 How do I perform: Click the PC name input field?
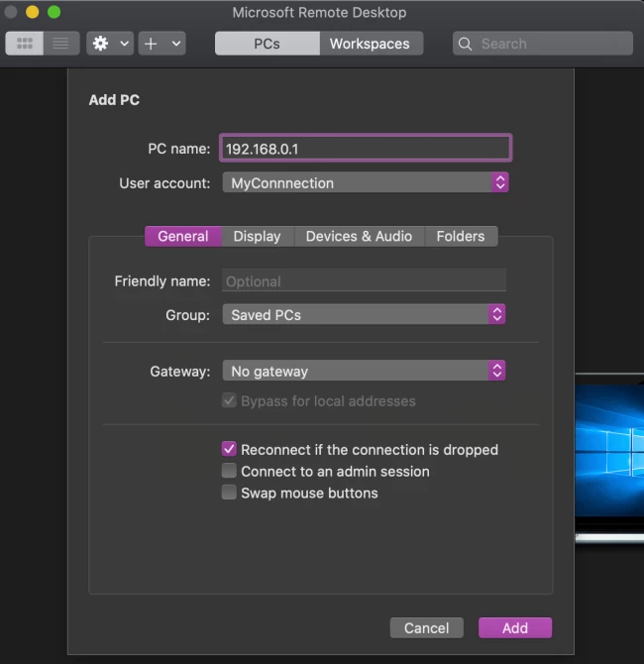pyautogui.click(x=366, y=149)
